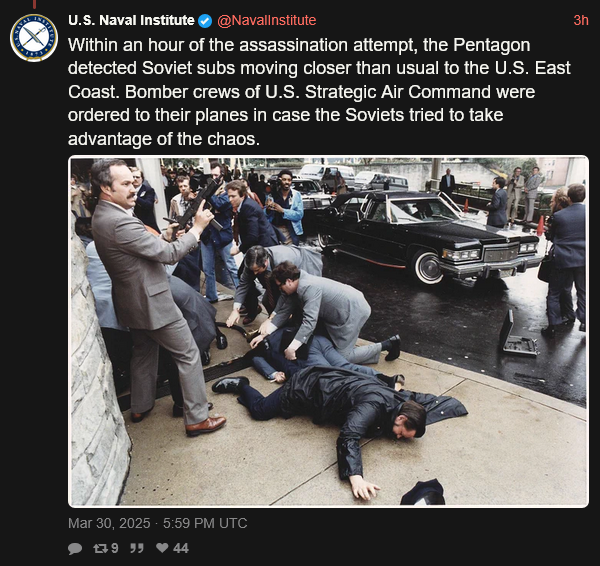Enlarge the attached photograph
Viewport: 600px width, 566px height.
(328, 331)
